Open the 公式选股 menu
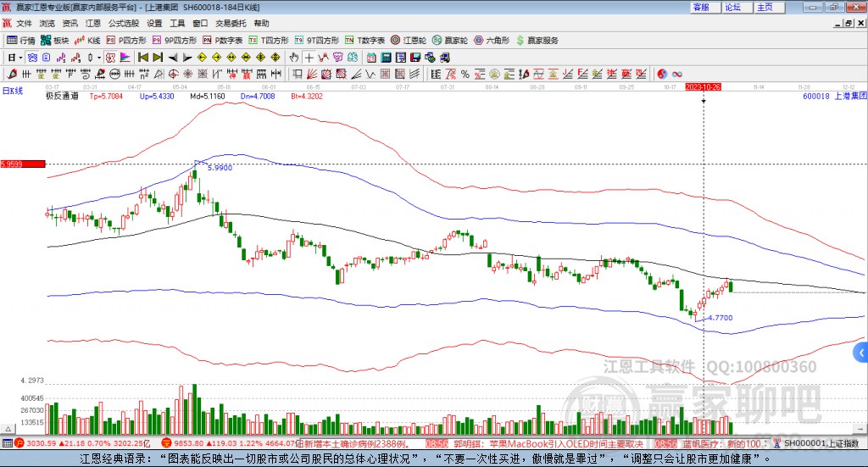The height and width of the screenshot is (467, 868). coord(124,23)
